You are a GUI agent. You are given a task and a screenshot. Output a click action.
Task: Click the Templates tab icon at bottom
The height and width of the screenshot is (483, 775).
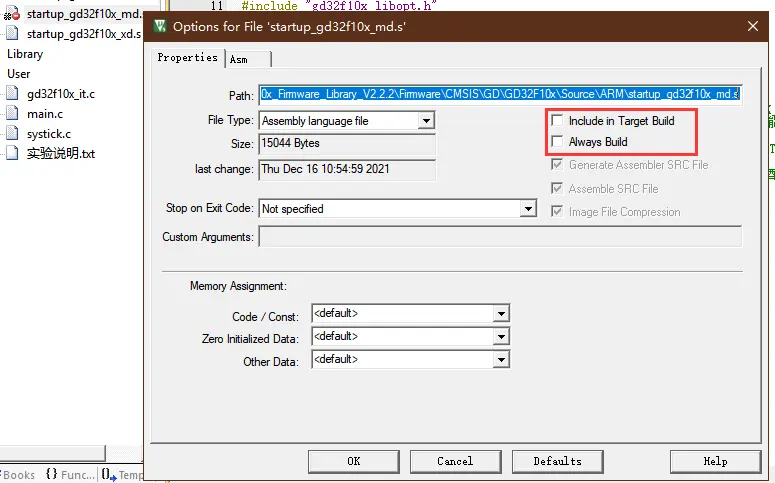pyautogui.click(x=109, y=475)
